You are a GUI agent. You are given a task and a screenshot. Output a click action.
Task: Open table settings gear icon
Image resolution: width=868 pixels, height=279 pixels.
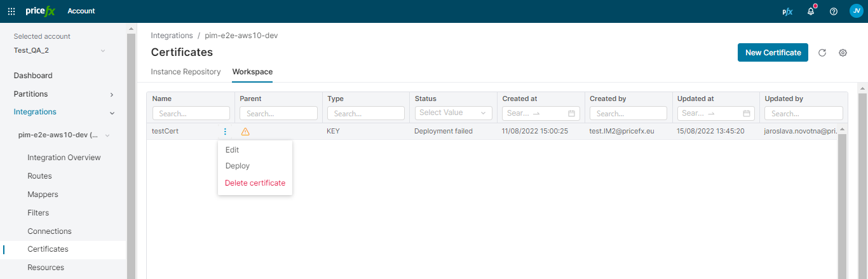point(843,53)
